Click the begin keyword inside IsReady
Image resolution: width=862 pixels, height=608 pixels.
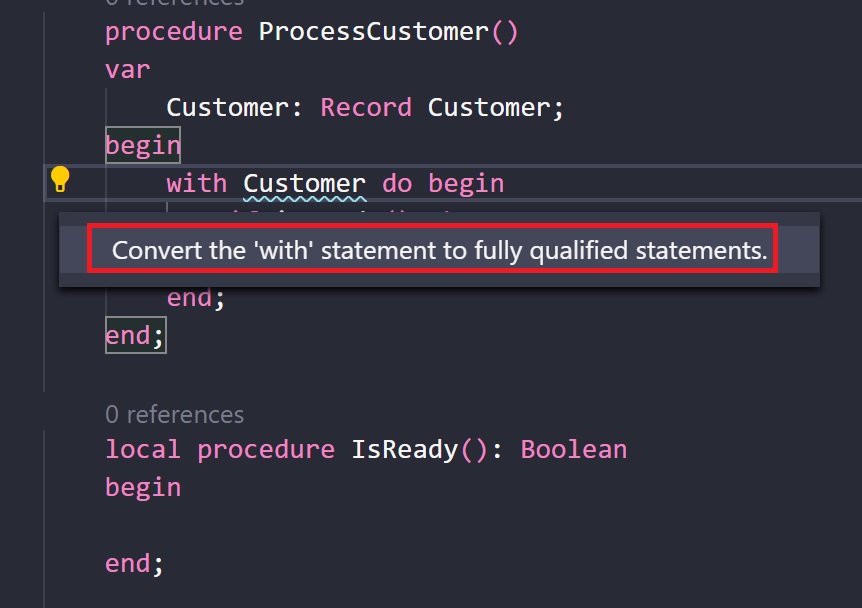(x=143, y=487)
